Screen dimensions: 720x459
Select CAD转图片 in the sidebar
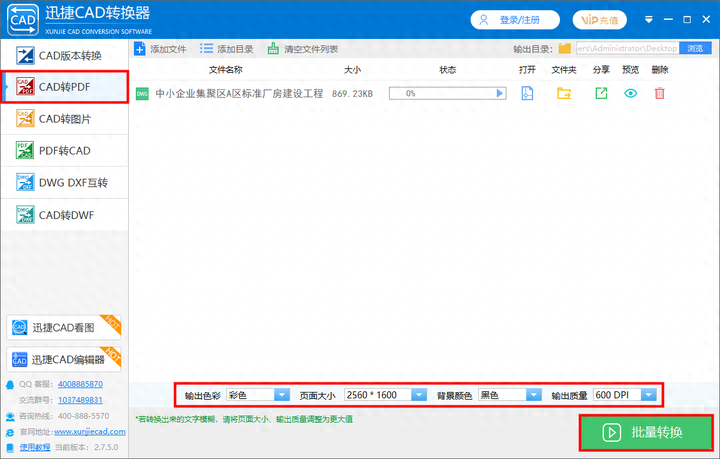64,119
